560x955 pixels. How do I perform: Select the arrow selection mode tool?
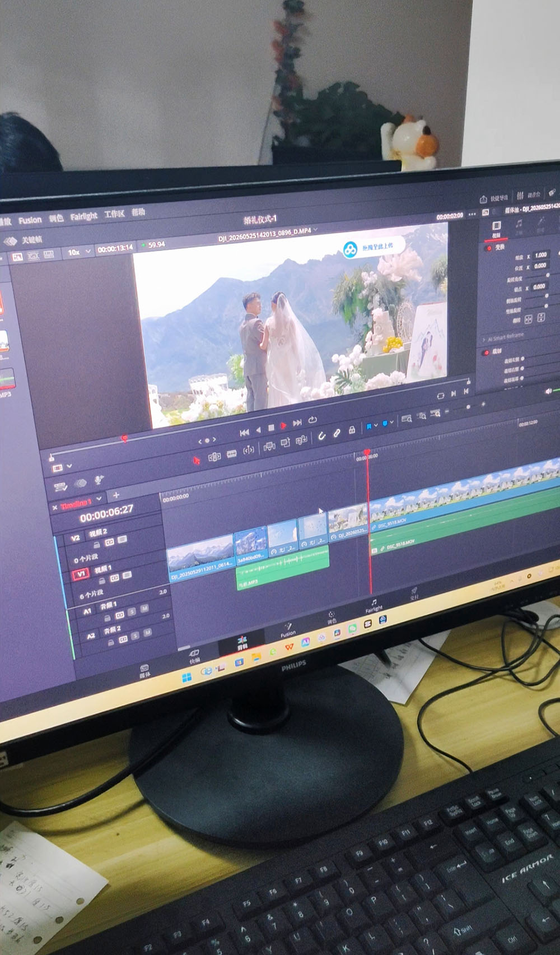tap(196, 461)
